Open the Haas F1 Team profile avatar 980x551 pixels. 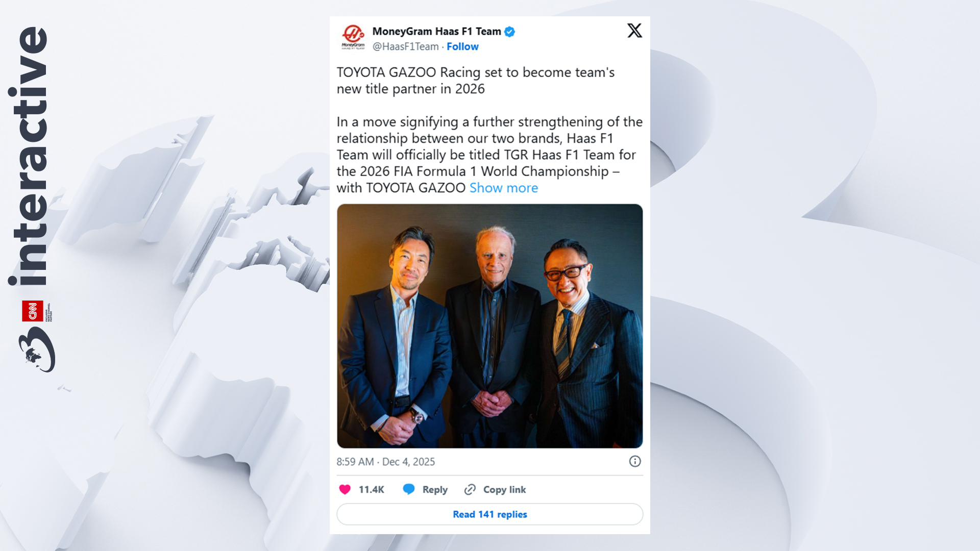point(353,37)
